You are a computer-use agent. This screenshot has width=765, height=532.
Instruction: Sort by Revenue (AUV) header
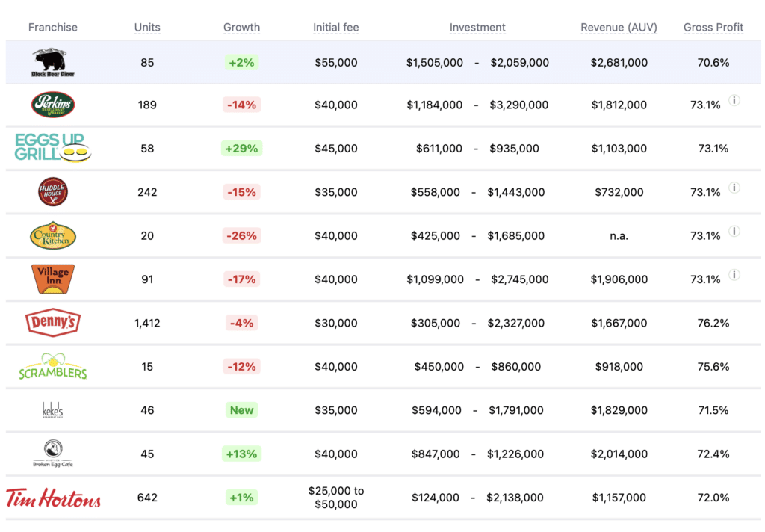[619, 28]
